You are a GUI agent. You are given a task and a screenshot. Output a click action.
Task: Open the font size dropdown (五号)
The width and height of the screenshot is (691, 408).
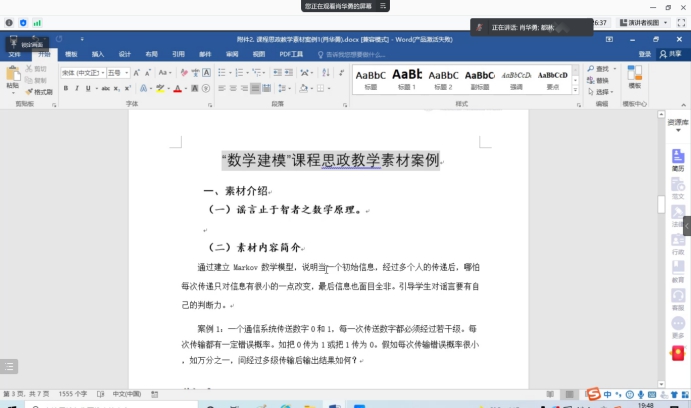[117, 73]
